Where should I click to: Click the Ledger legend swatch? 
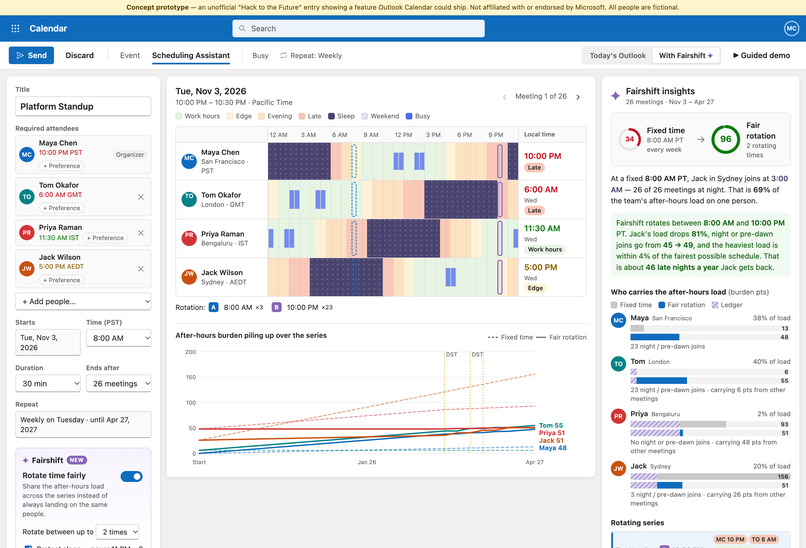pos(715,305)
